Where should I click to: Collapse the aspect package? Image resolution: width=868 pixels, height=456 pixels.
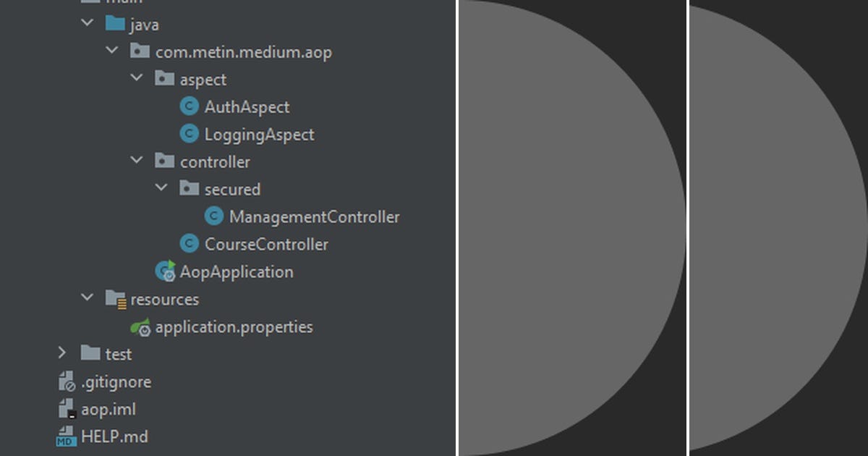pos(136,78)
